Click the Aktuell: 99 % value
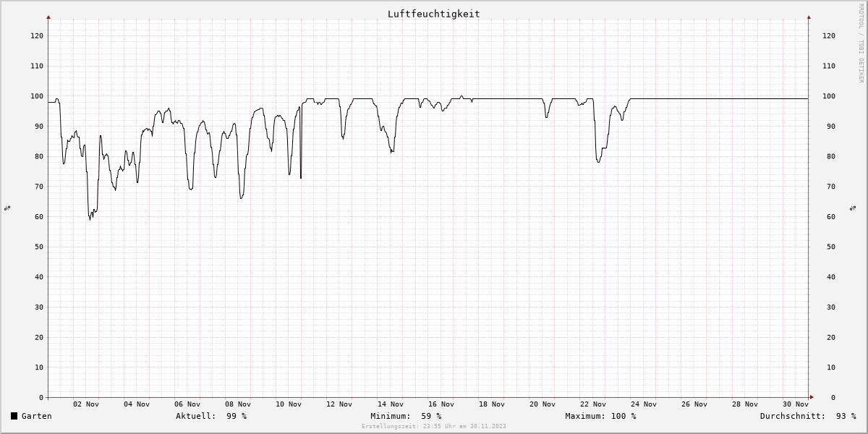Image resolution: width=868 pixels, height=434 pixels. click(211, 416)
